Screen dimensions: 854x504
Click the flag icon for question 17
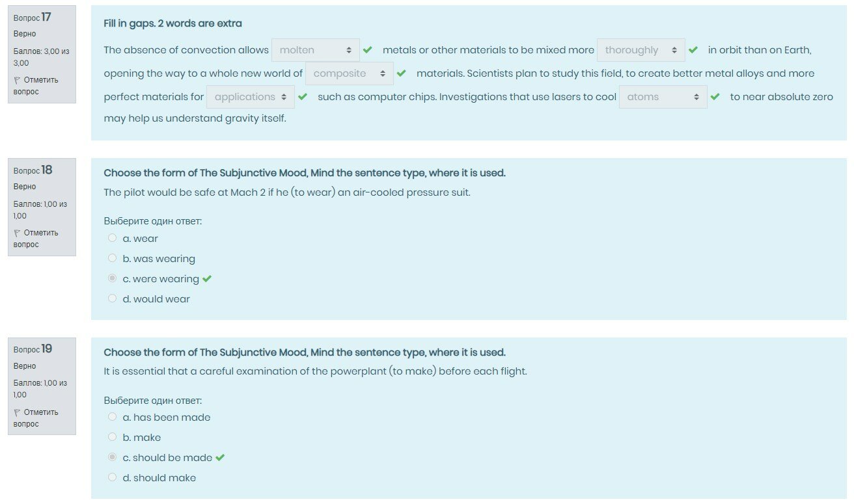[x=17, y=80]
